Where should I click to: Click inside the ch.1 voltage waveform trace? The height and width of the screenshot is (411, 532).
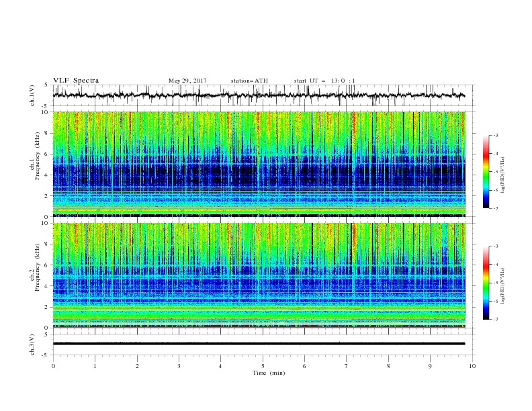[259, 95]
